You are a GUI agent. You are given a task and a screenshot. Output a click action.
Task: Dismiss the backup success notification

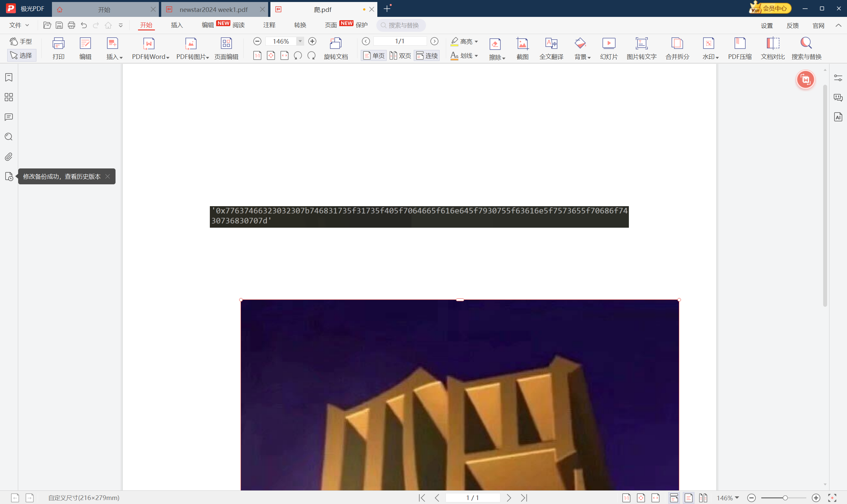tap(107, 176)
